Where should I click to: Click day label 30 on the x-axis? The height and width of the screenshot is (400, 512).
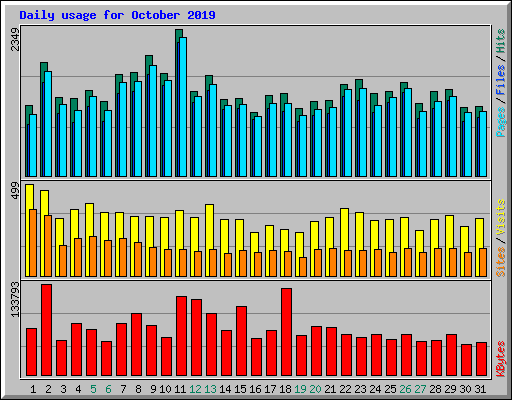[x=465, y=389]
